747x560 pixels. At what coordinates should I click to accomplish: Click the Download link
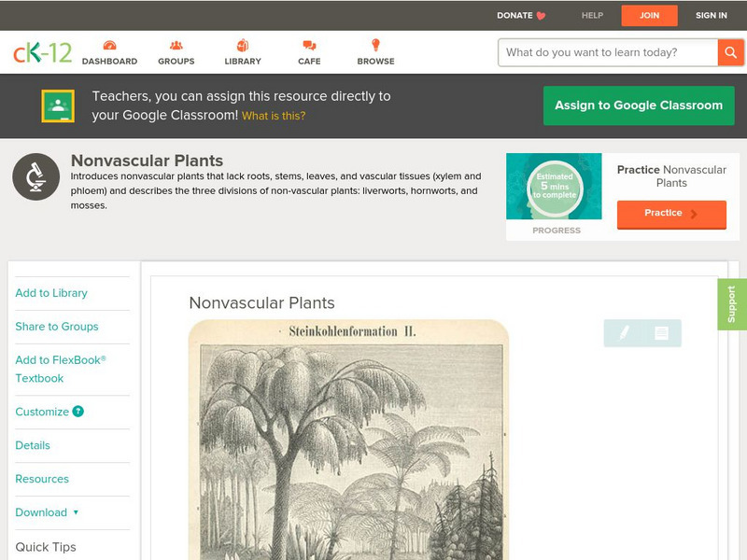coord(41,512)
